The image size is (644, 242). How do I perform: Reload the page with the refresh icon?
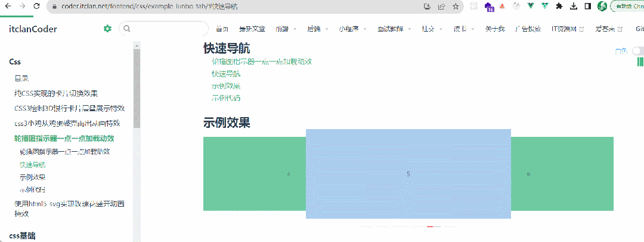tap(36, 6)
